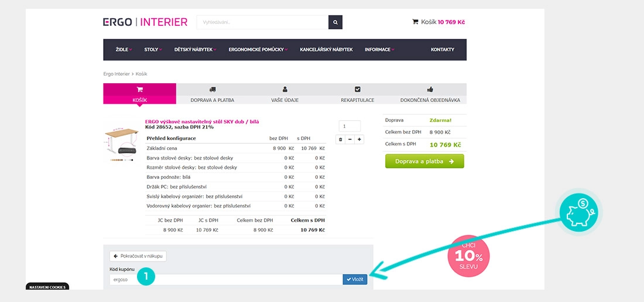Expand the ŽIDLE menu
The width and height of the screenshot is (644, 302).
point(124,49)
